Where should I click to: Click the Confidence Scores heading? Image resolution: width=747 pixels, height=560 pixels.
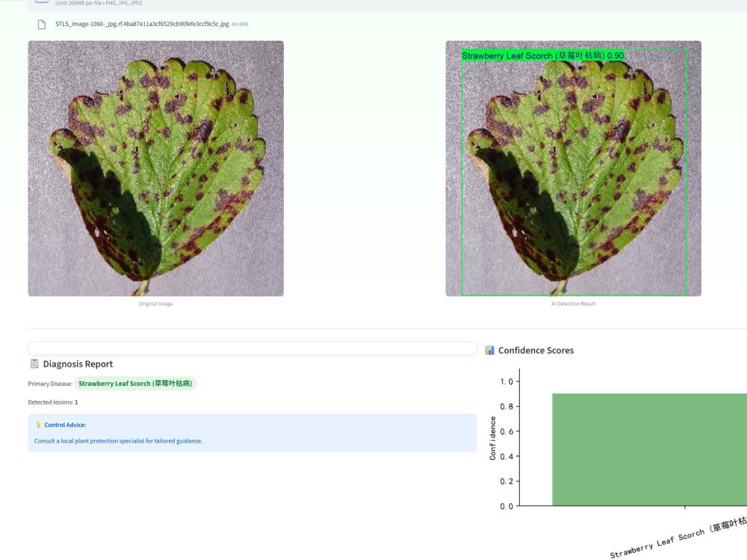[536, 350]
